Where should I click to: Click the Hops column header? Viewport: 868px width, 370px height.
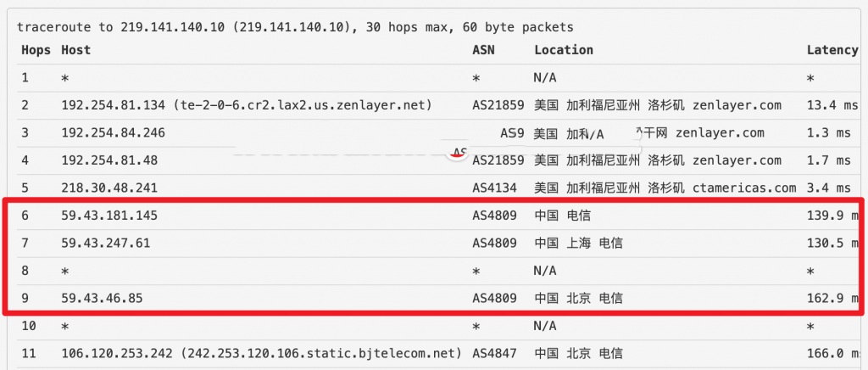[x=36, y=50]
